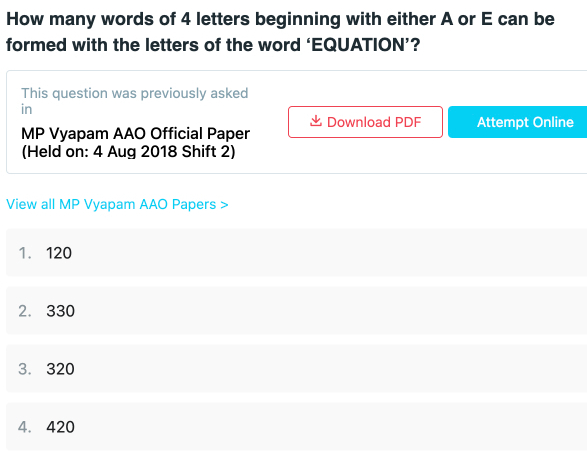
Task: Click the download arrow icon beside Download PDF
Action: 316,121
